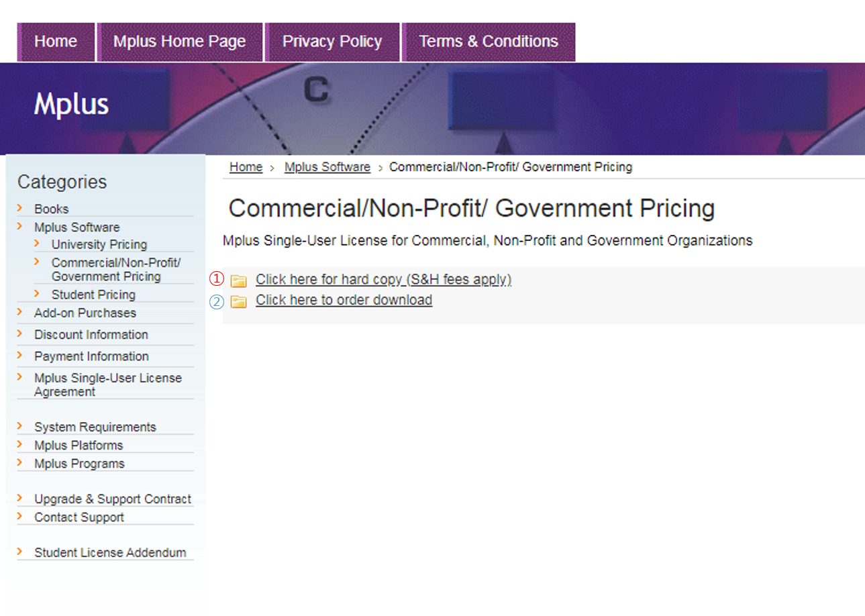Open the Books category
Viewport: 865px width, 616px height.
pos(52,209)
